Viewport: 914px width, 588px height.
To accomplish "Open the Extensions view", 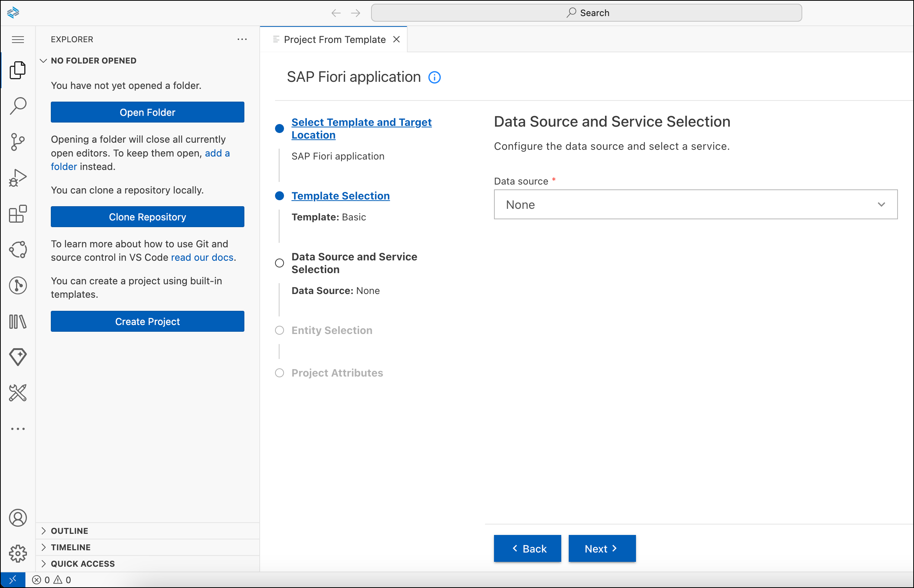I will point(18,214).
